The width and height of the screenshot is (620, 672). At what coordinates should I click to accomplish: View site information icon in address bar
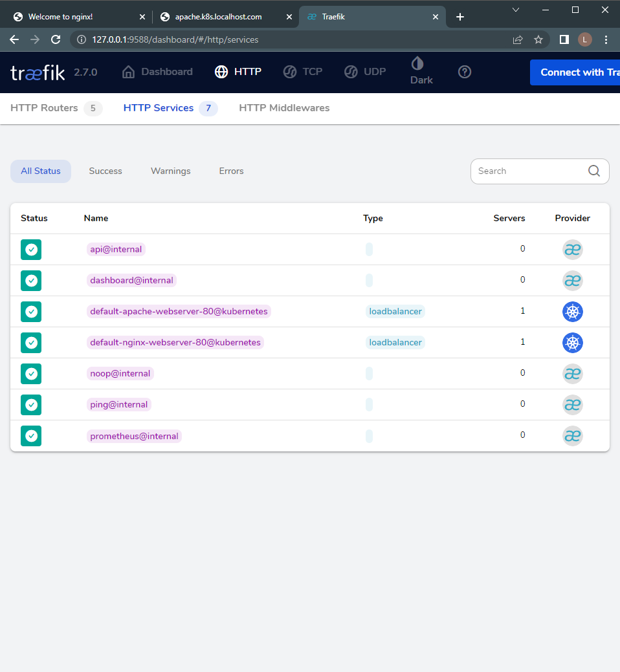81,40
